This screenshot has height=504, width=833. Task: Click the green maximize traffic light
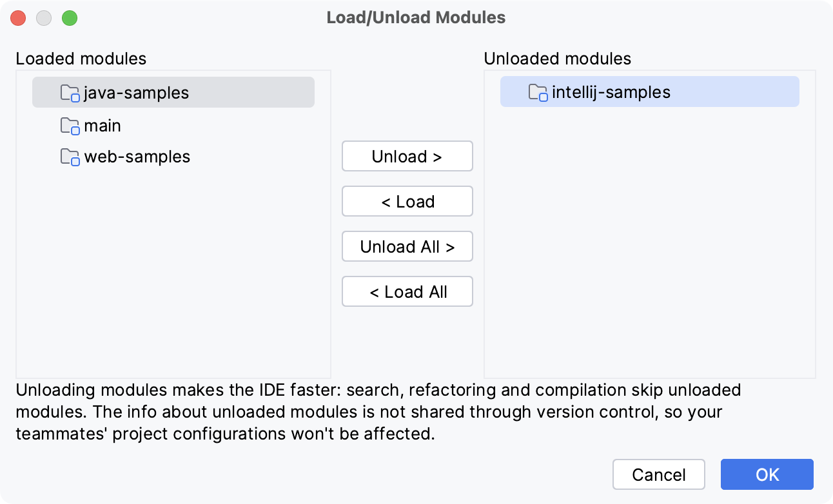click(70, 18)
